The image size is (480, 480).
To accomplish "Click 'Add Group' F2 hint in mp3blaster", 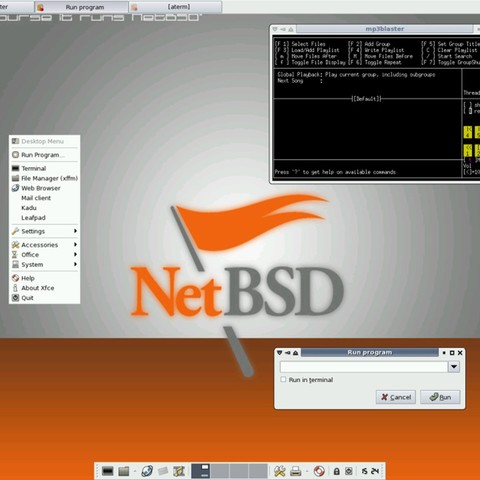I will pyautogui.click(x=377, y=44).
